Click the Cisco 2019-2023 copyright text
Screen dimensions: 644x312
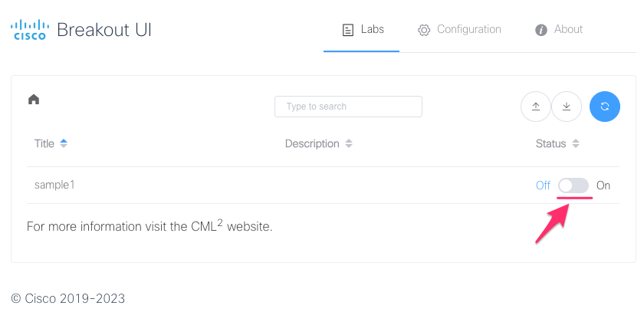point(67,298)
